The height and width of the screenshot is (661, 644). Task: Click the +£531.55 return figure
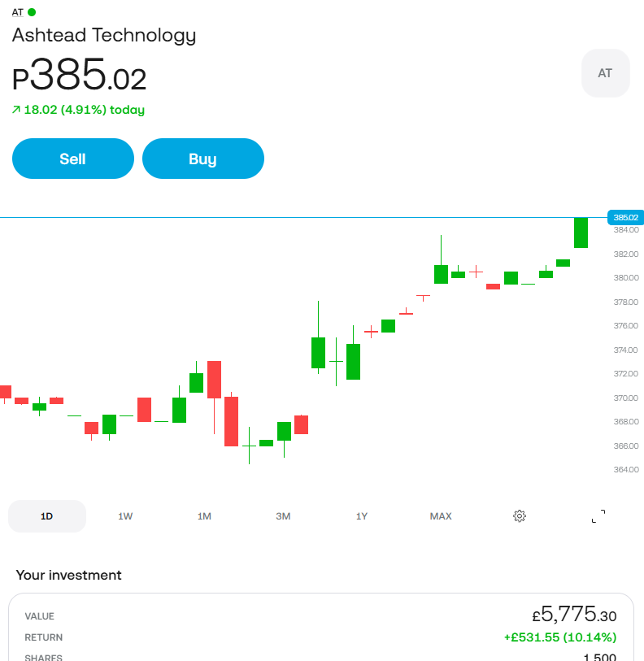(559, 637)
